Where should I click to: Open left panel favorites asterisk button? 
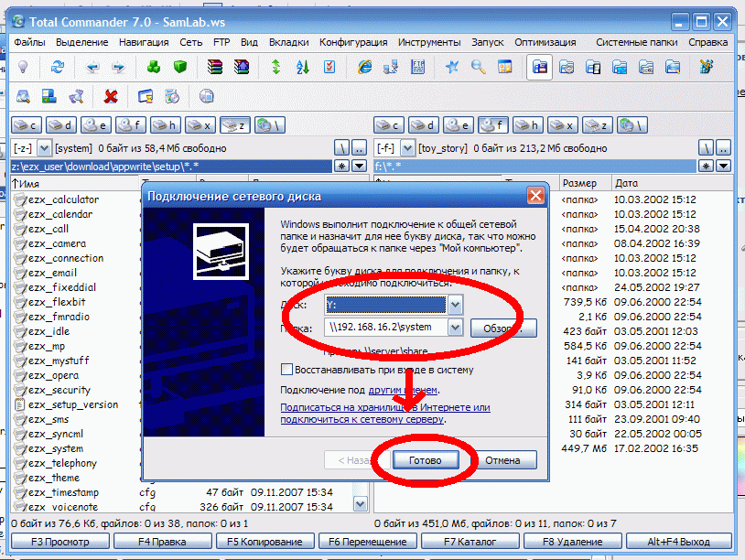(342, 167)
